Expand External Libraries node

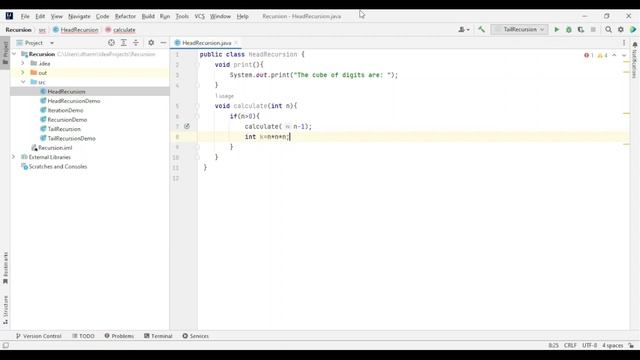click(13, 157)
